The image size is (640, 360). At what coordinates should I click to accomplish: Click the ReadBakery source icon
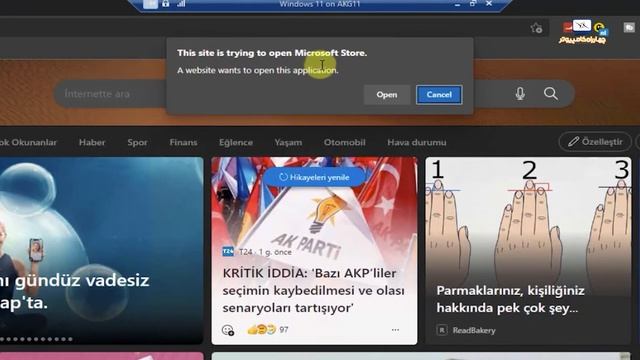(x=442, y=330)
